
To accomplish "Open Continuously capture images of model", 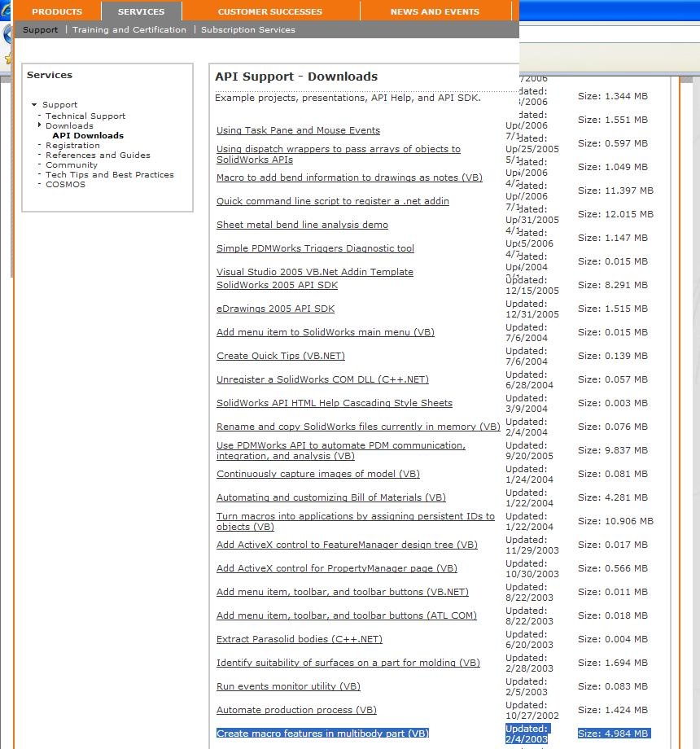I will pos(318,474).
